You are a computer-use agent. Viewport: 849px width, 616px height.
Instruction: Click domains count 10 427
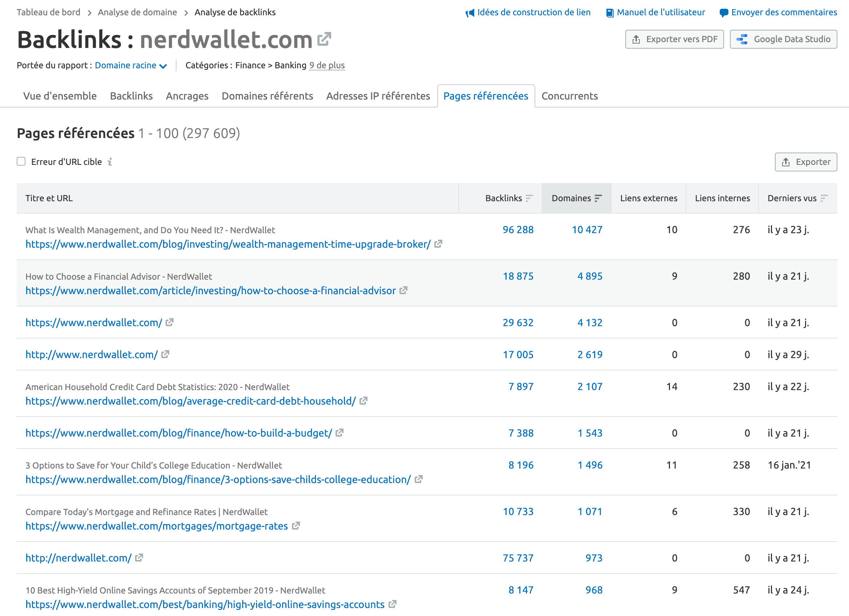[587, 230]
